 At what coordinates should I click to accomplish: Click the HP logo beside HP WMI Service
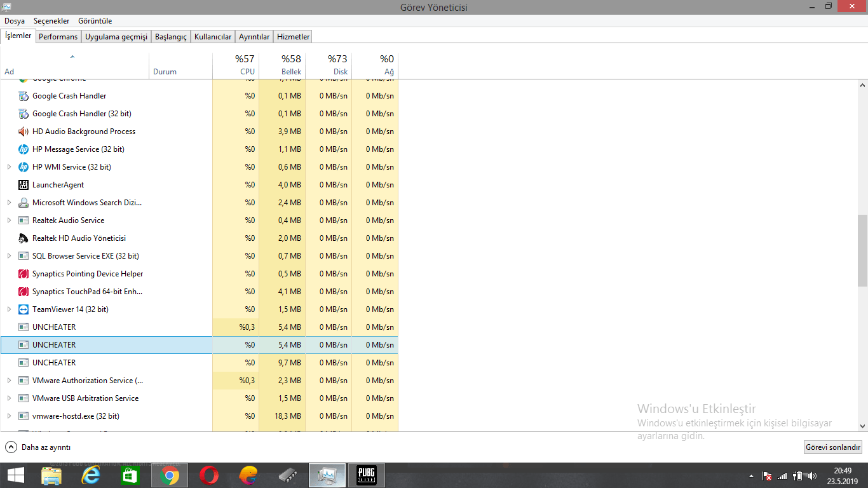[24, 167]
